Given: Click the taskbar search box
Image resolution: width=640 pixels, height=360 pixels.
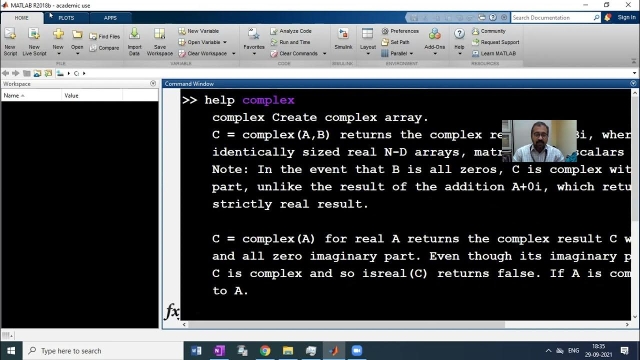Looking at the screenshot, I should (x=103, y=351).
